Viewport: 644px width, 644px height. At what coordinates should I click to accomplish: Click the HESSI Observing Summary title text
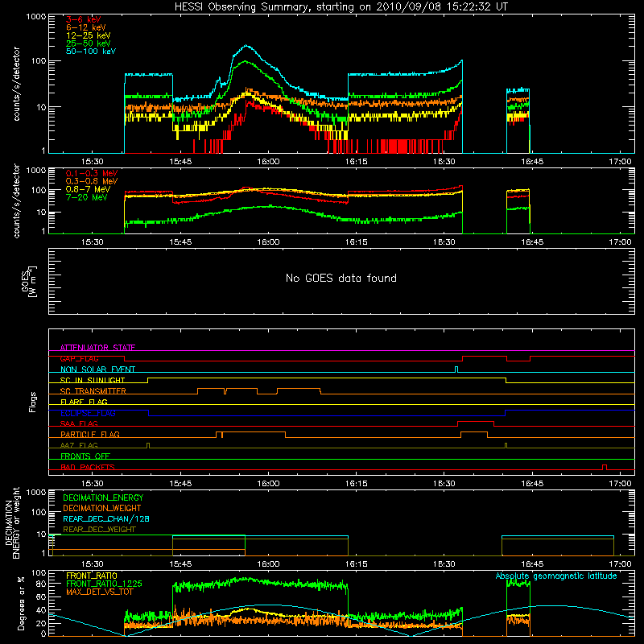pos(341,7)
